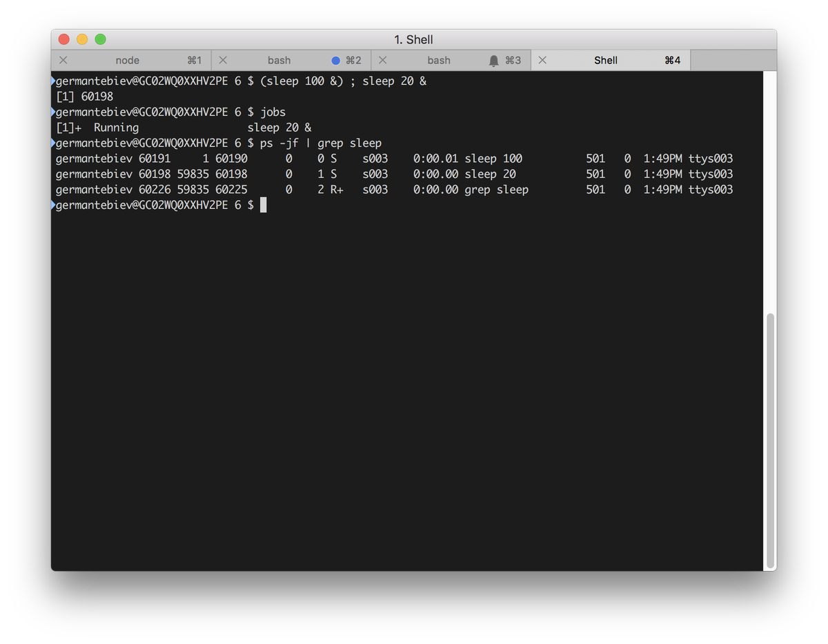Viewport: 828px width, 644px height.
Task: Click the blue activity dot on bash tab
Action: (336, 61)
